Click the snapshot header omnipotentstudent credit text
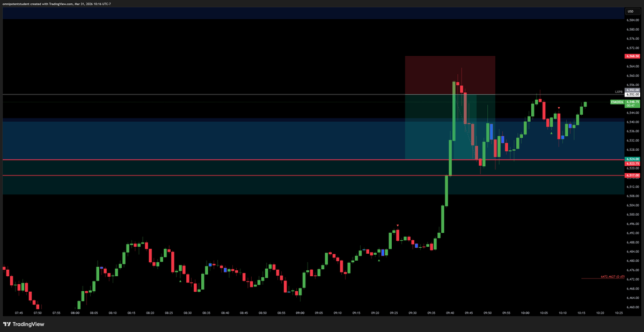 pyautogui.click(x=57, y=4)
